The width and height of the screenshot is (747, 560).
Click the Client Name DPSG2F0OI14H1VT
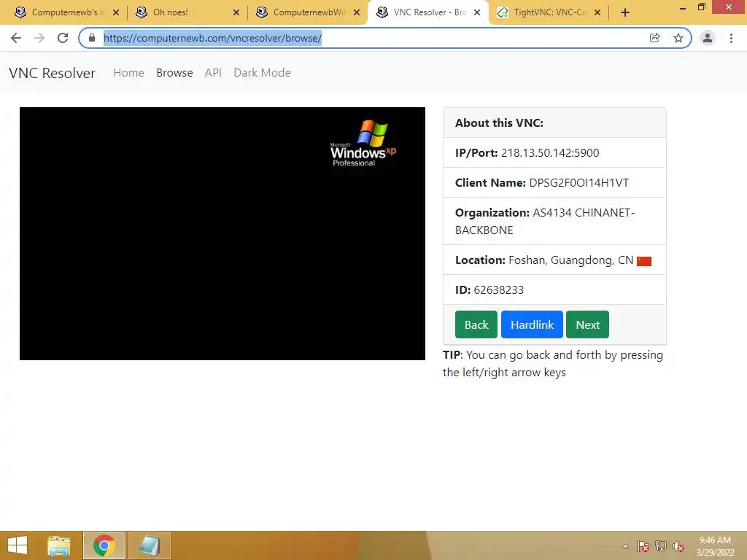point(578,183)
